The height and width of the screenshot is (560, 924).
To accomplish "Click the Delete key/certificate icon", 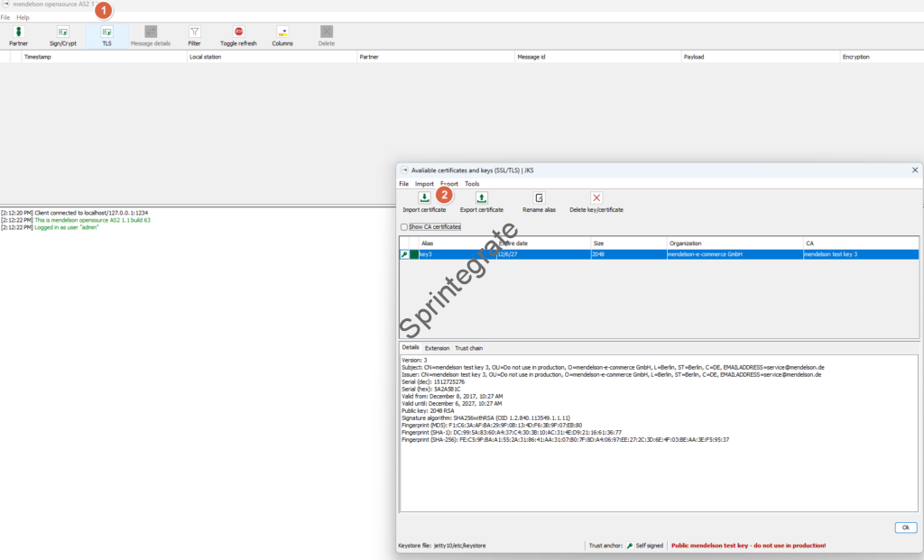I will (x=596, y=198).
